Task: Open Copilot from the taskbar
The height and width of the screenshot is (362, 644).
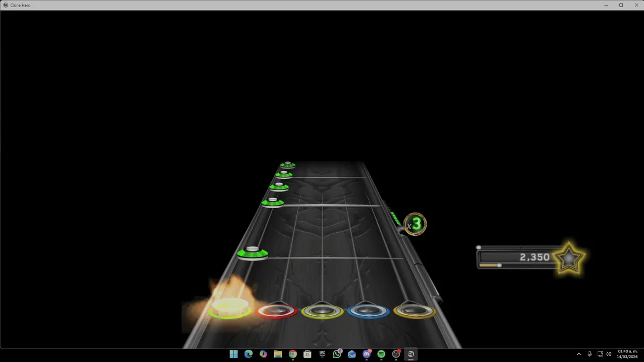Action: [x=263, y=354]
